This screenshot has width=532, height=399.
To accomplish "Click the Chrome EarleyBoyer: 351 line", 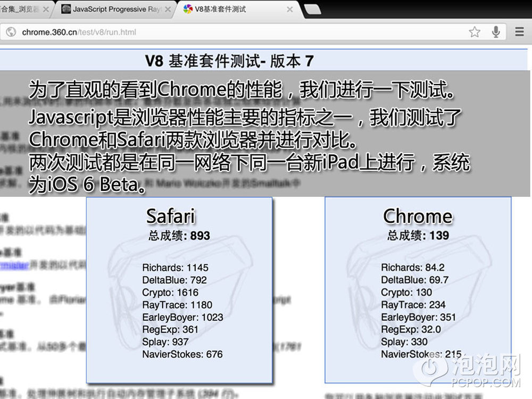I will pos(418,317).
